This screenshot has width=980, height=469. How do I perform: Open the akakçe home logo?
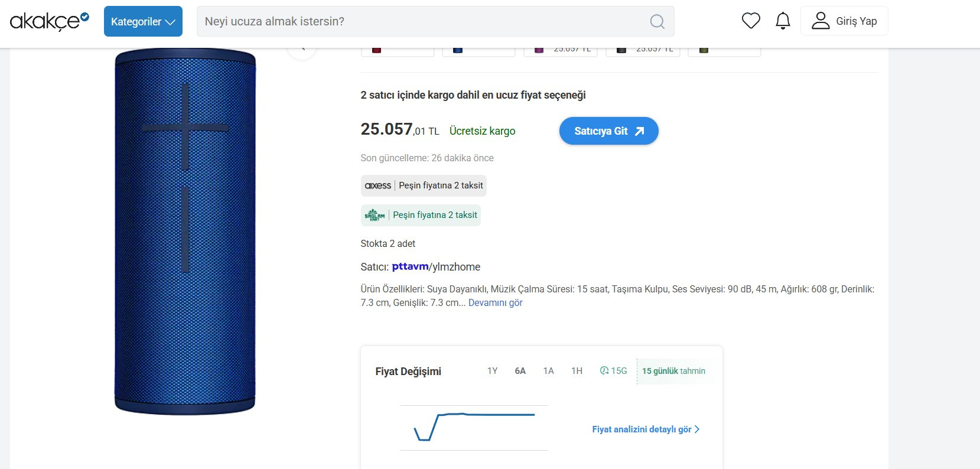pos(50,21)
